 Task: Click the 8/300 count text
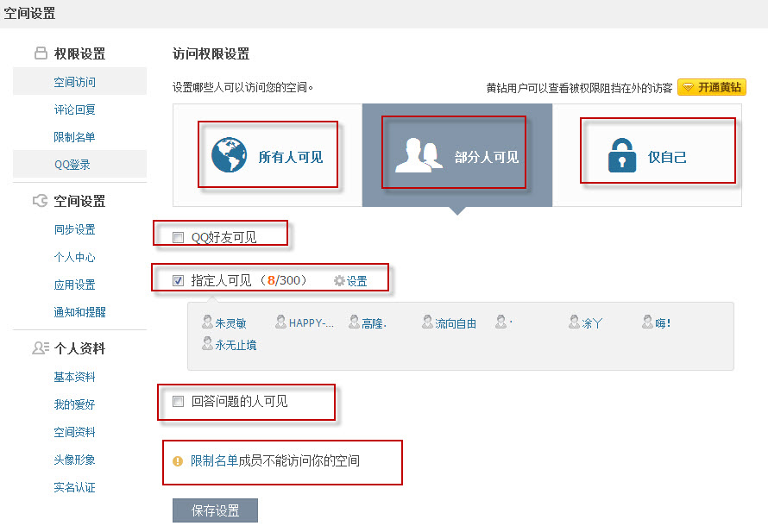coord(284,280)
